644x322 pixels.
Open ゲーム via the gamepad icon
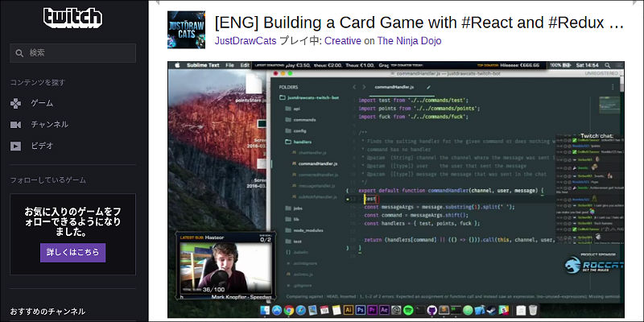(15, 104)
